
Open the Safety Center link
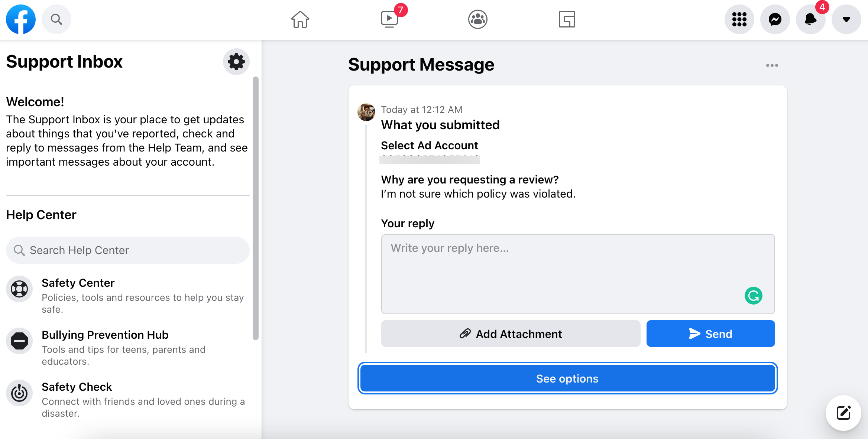point(78,283)
